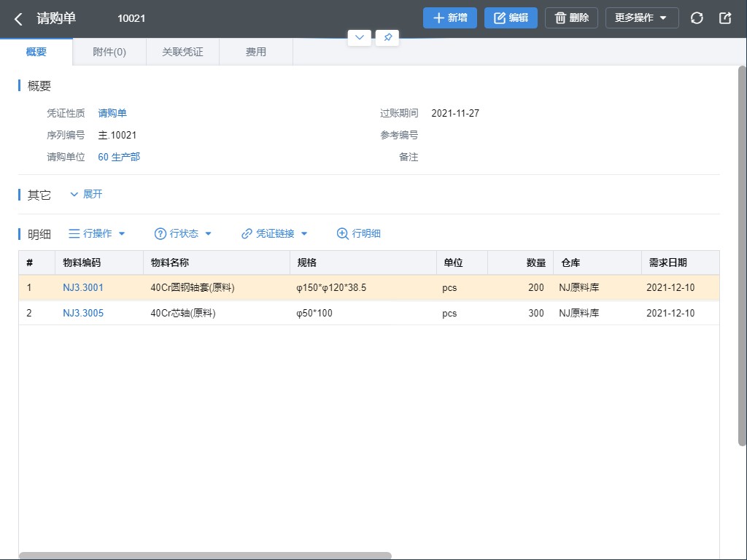
Task: Pin the header panel with the pin icon
Action: click(387, 38)
